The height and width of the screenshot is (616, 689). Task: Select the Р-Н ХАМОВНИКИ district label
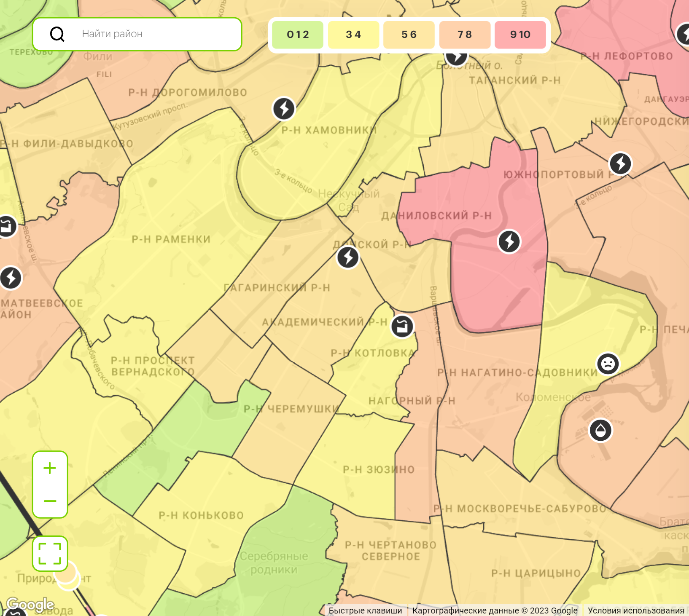coord(329,130)
